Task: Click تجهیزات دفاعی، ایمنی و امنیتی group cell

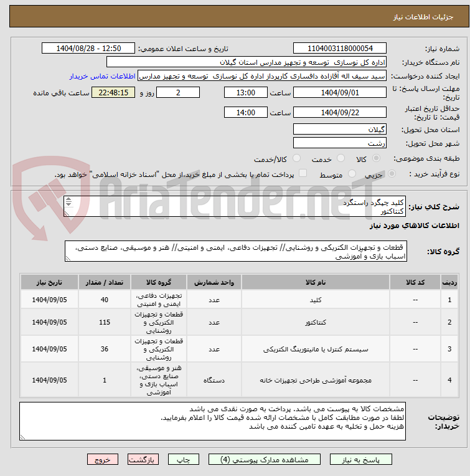Action: pyautogui.click(x=159, y=300)
